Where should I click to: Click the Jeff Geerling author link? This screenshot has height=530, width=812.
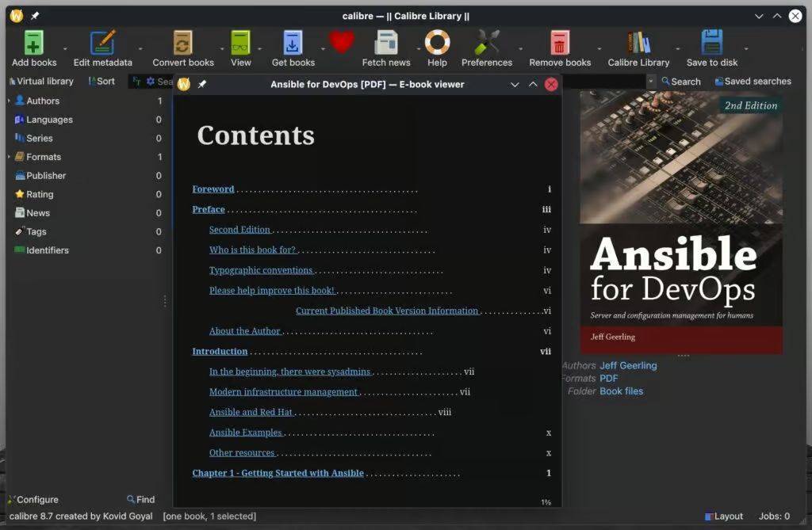(x=628, y=365)
